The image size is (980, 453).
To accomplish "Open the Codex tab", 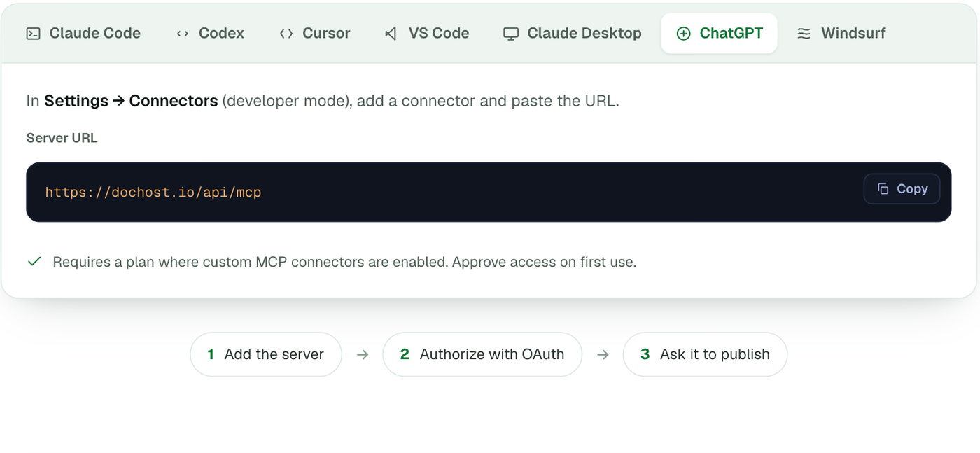I will click(x=210, y=33).
